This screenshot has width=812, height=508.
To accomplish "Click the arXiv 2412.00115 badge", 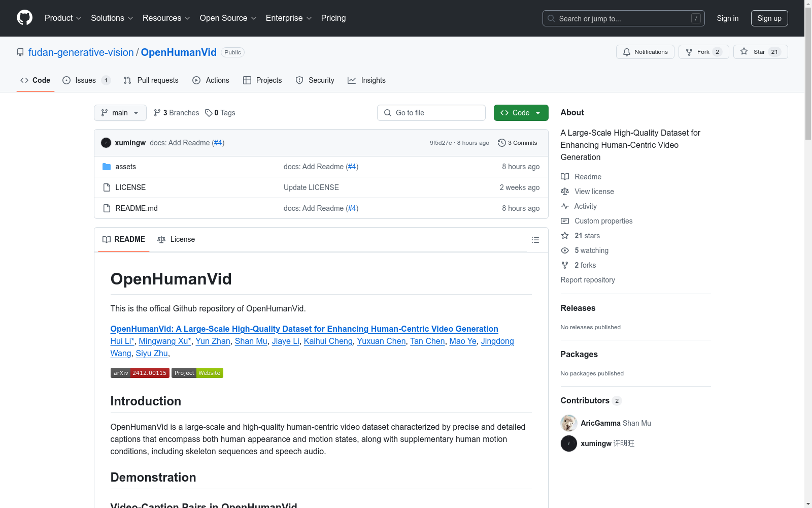I will tap(140, 373).
